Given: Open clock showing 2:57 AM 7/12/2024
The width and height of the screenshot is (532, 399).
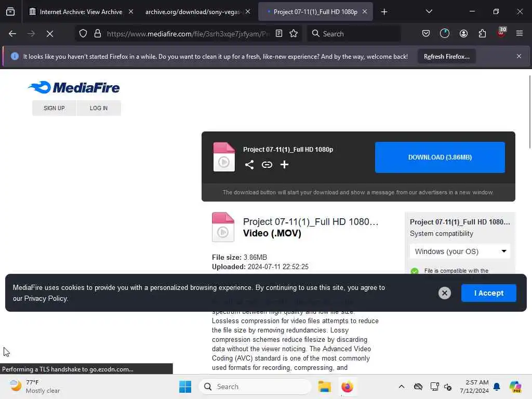Looking at the screenshot, I should pyautogui.click(x=474, y=387).
